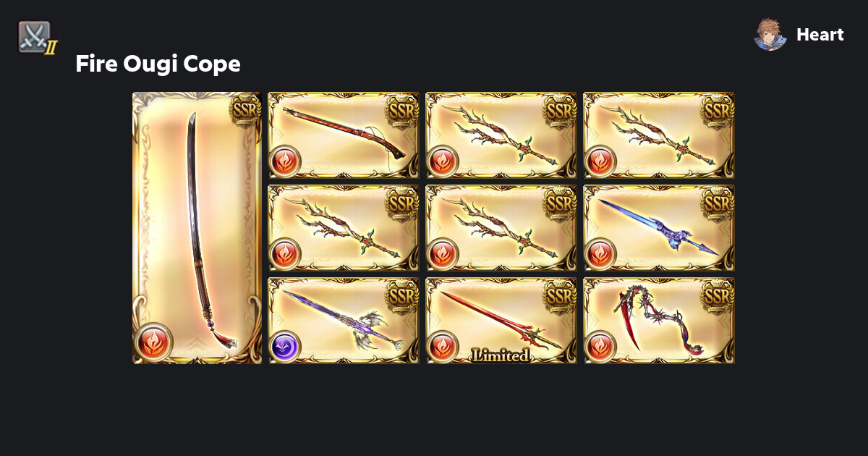Click fire element icon on the katana card

[153, 341]
